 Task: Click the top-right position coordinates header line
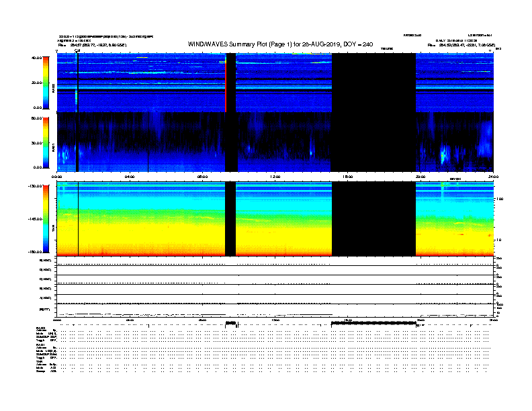(461, 45)
